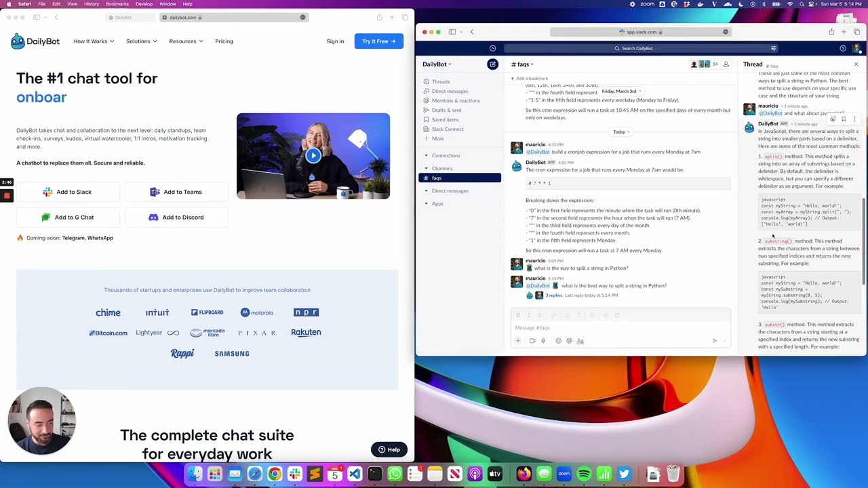Play the DailyBot intro video
Image resolution: width=868 pixels, height=488 pixels.
pos(313,156)
